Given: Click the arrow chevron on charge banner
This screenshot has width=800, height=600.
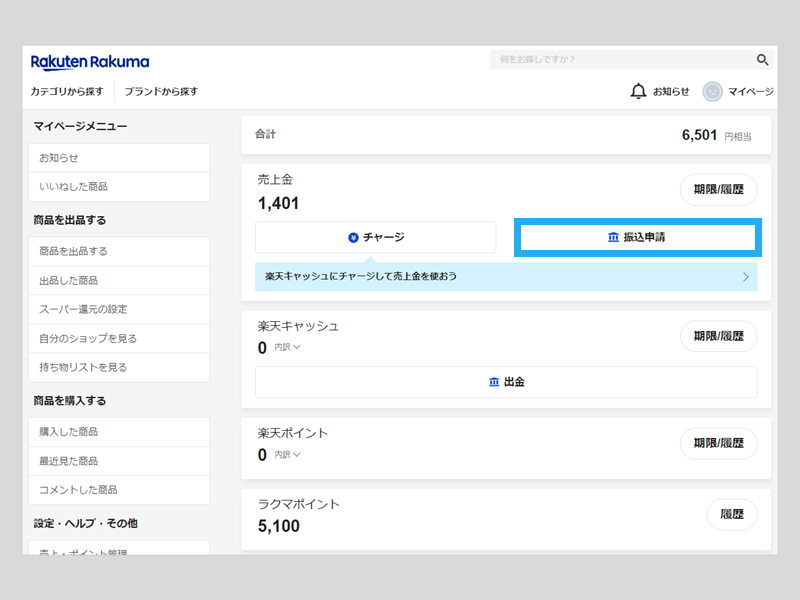Looking at the screenshot, I should pyautogui.click(x=745, y=277).
